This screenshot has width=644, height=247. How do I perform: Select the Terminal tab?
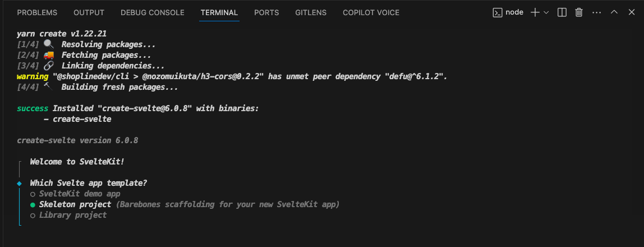(219, 13)
